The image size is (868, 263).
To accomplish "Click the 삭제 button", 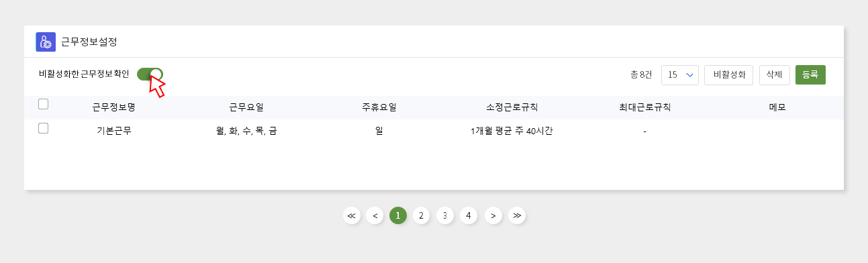I will [775, 75].
